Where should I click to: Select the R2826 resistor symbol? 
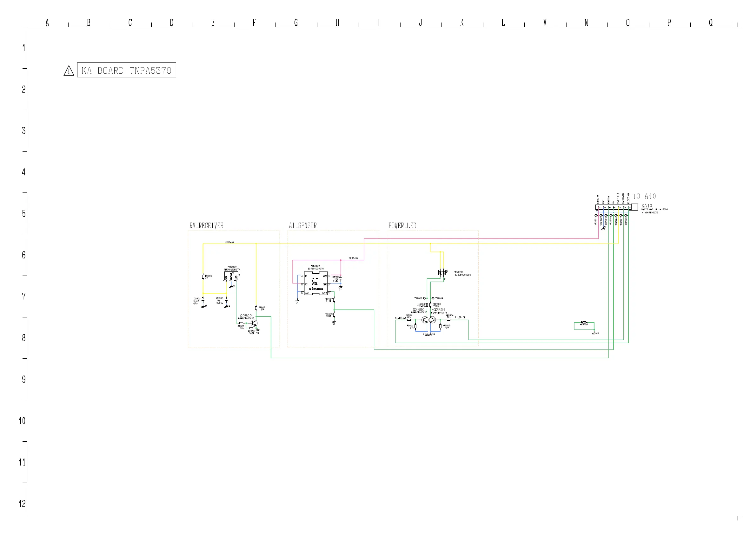[x=584, y=322]
